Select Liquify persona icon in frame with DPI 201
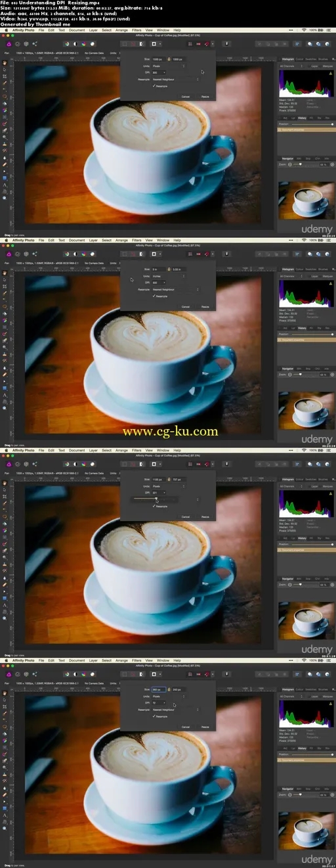The height and width of the screenshot is (868, 336). [18, 463]
